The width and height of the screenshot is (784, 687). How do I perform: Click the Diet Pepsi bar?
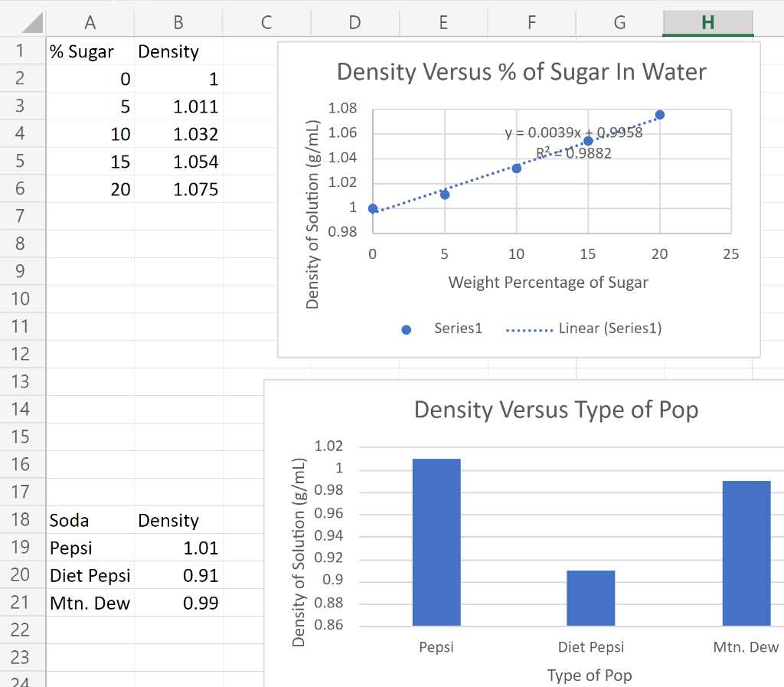pyautogui.click(x=590, y=598)
